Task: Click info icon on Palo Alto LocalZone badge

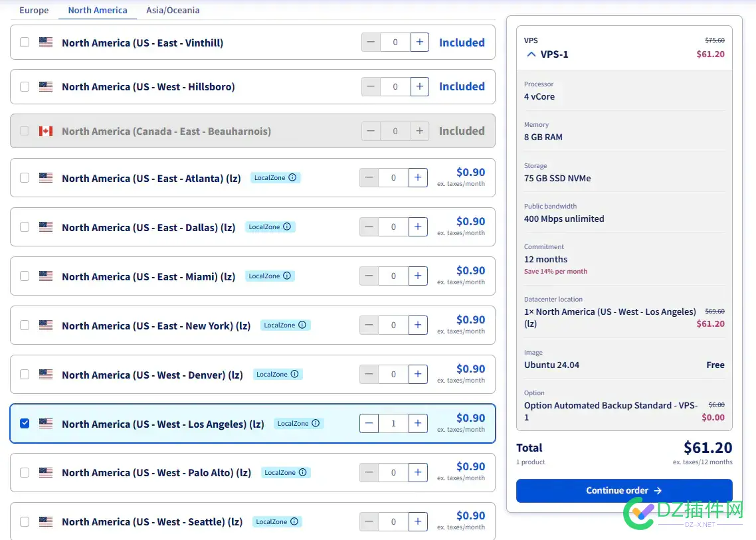Action: point(303,472)
